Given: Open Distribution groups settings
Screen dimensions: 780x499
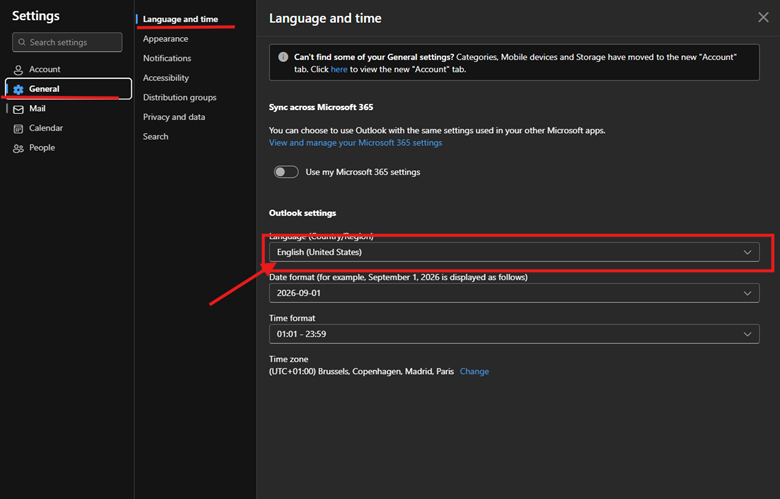Looking at the screenshot, I should click(179, 98).
